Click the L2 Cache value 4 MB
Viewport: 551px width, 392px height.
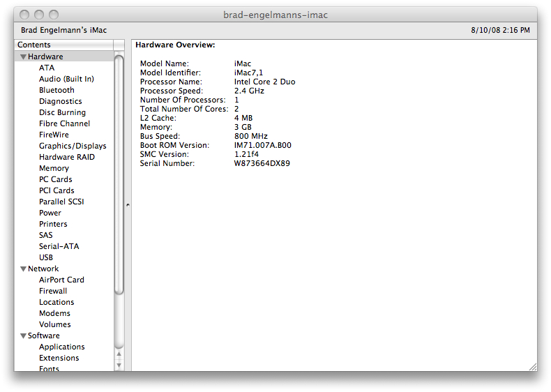243,118
